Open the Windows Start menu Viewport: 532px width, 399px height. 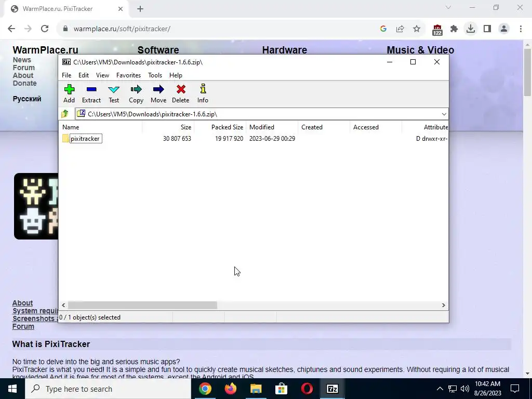pyautogui.click(x=12, y=389)
